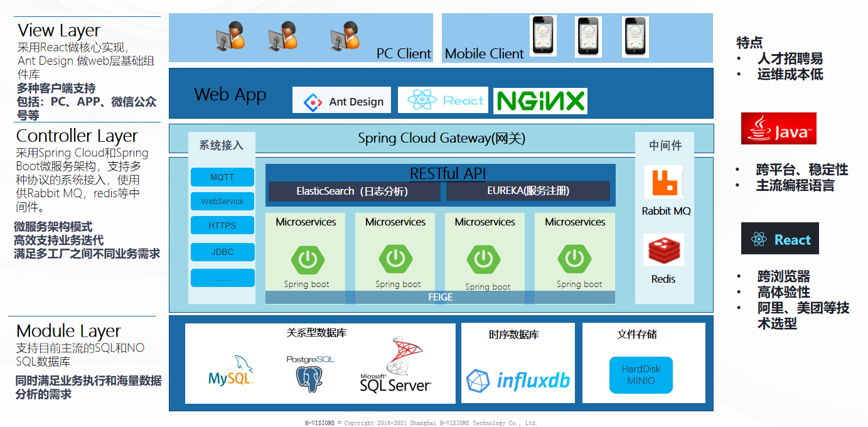Click the phone icon nearest the Mobile Client label
868x427 pixels.
click(x=543, y=36)
